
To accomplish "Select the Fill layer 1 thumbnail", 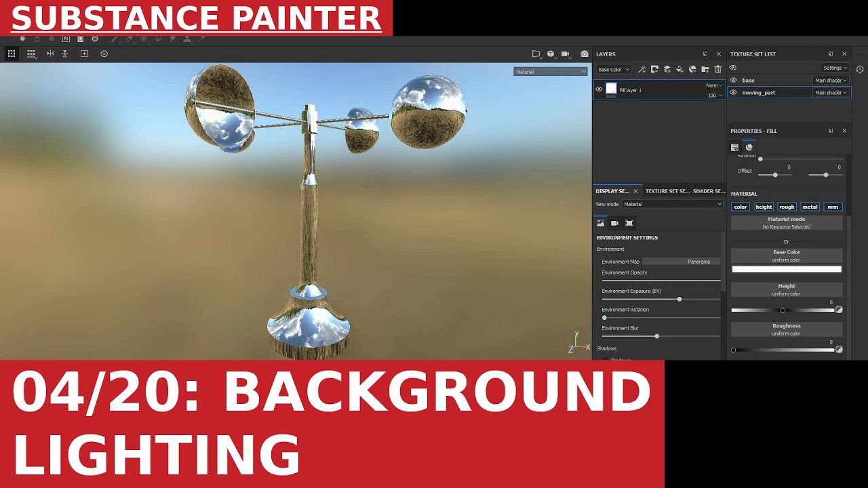I will 611,89.
